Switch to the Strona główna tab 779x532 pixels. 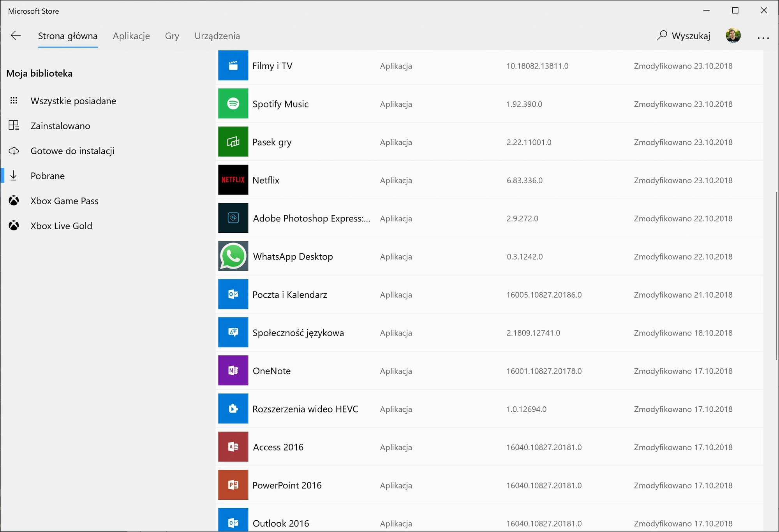click(x=68, y=36)
